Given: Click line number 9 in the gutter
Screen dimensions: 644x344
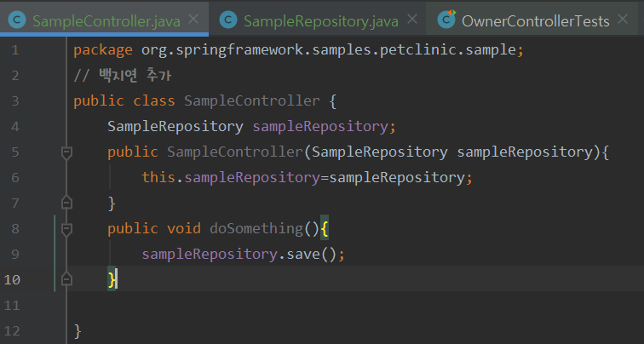Looking at the screenshot, I should (15, 254).
